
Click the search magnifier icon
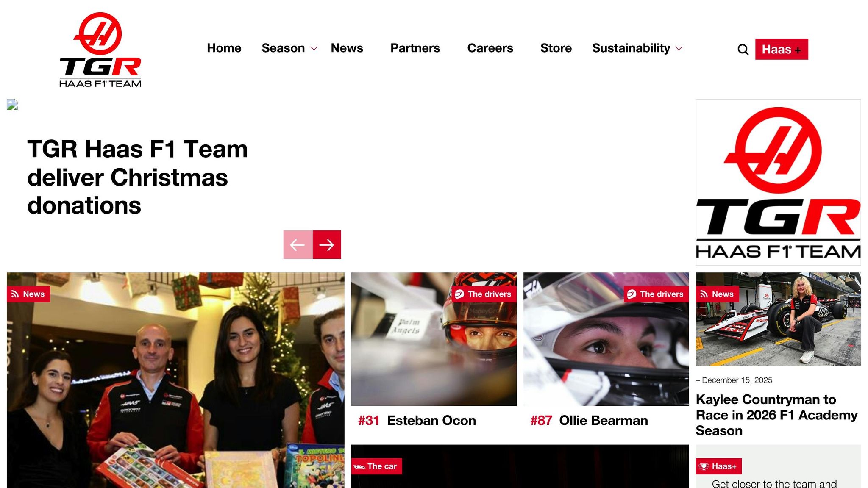[743, 50]
